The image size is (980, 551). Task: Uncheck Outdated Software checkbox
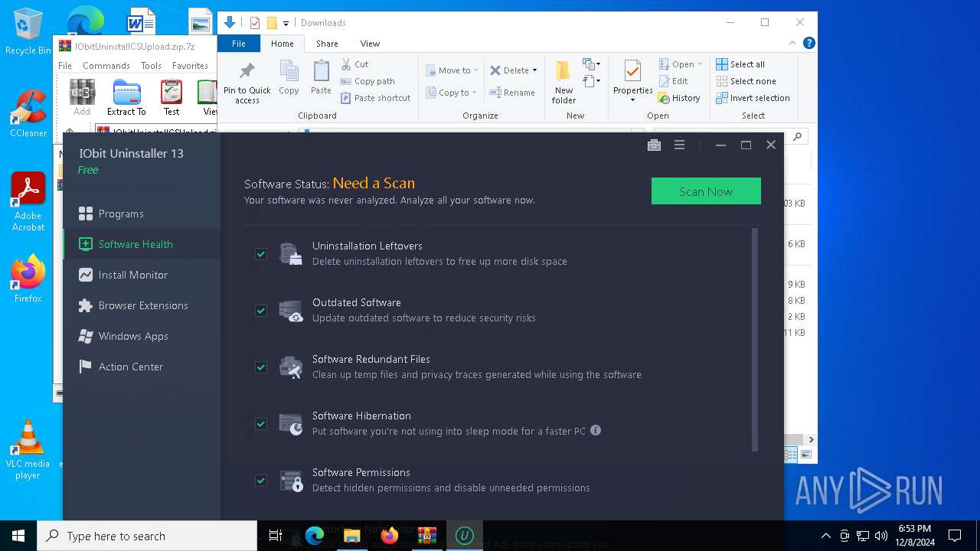point(261,310)
